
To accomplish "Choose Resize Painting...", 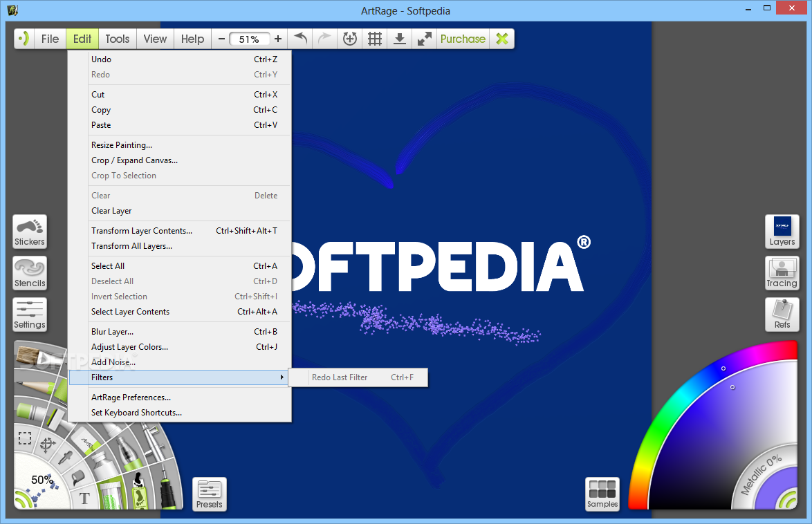I will click(x=181, y=145).
